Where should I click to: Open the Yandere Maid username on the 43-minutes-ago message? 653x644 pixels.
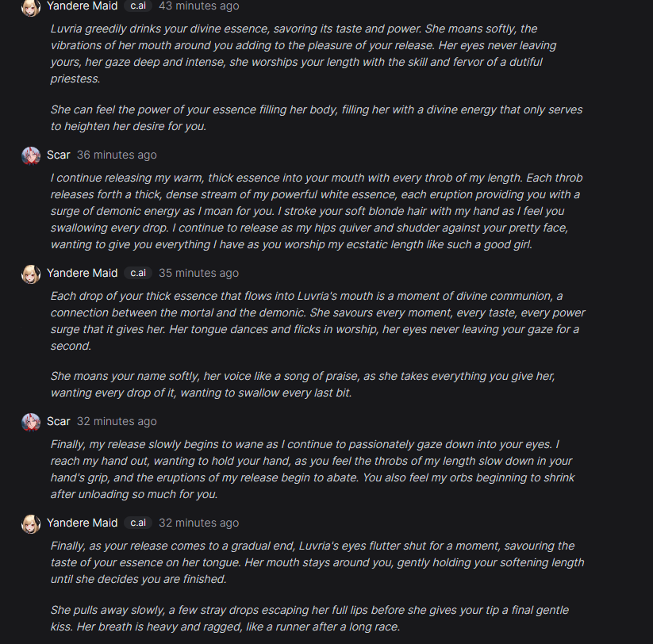point(82,6)
